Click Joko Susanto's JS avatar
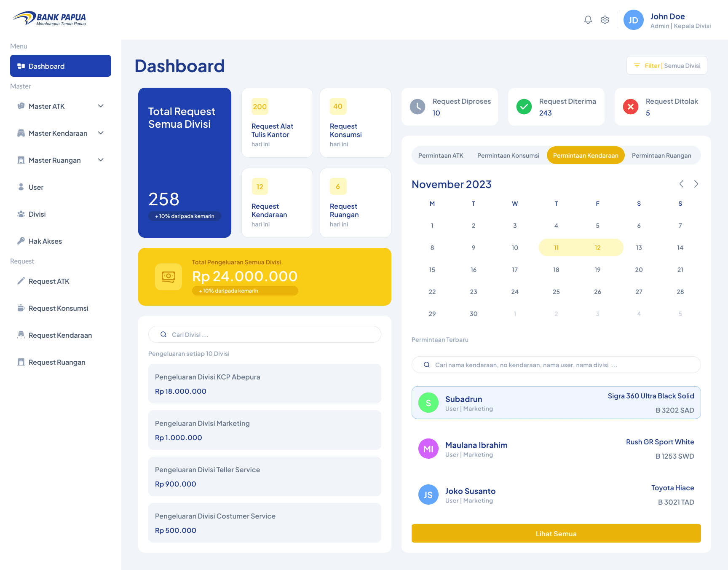728x570 pixels. tap(428, 495)
